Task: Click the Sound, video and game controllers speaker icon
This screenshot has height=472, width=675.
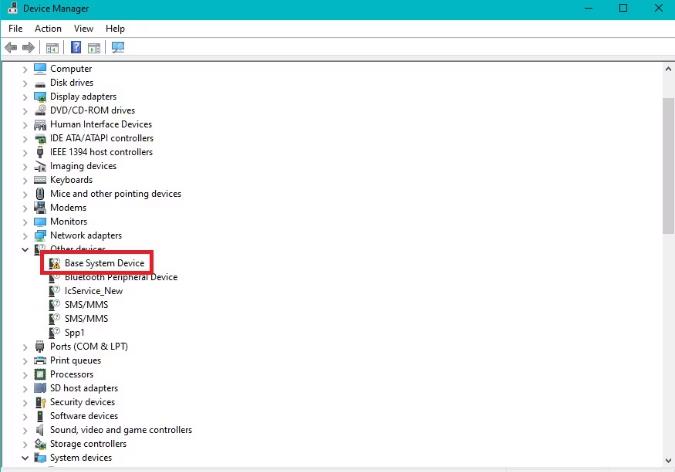Action: coord(40,430)
